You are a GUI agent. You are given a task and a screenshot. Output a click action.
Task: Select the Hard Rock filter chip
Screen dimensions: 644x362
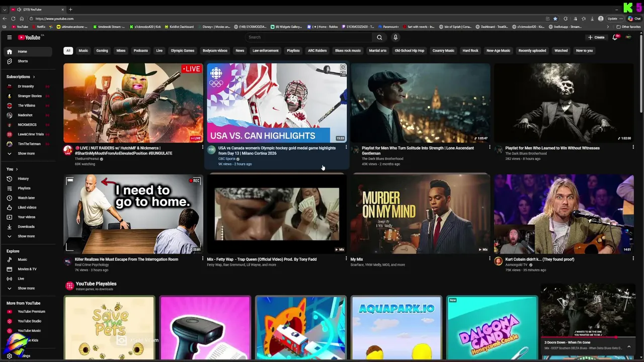click(x=470, y=50)
